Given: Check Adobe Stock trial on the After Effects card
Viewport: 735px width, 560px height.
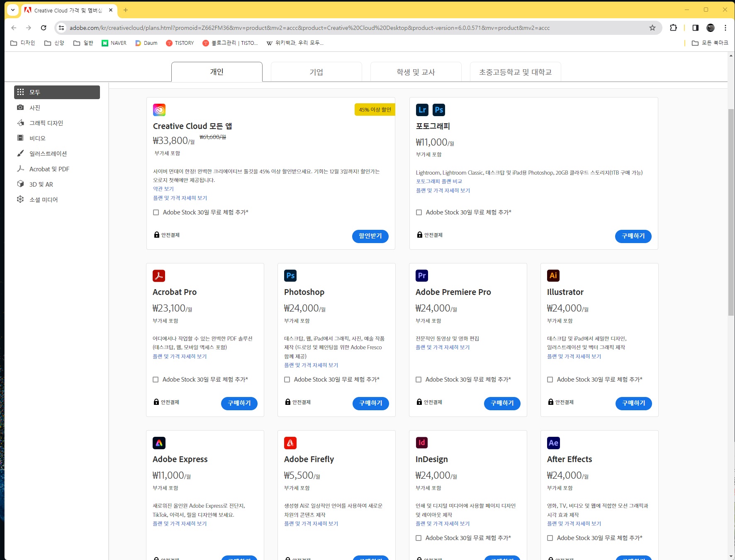Looking at the screenshot, I should pyautogui.click(x=550, y=538).
